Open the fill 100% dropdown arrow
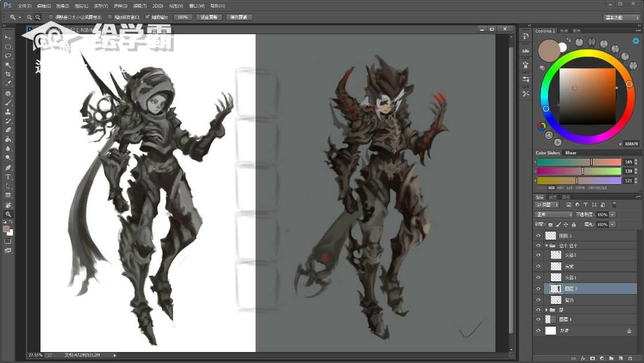 [612, 225]
